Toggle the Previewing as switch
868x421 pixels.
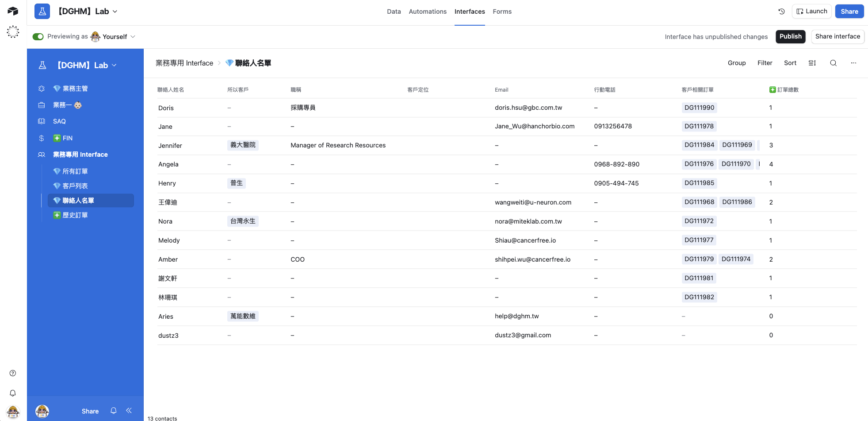click(38, 36)
